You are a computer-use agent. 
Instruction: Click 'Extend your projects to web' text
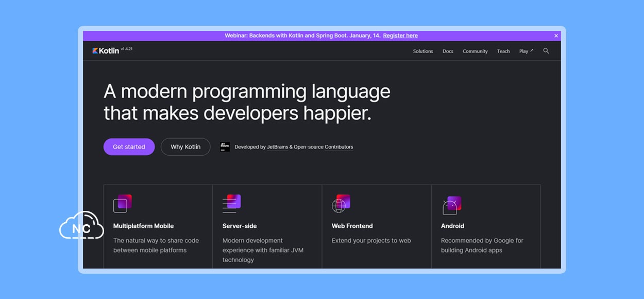click(371, 240)
